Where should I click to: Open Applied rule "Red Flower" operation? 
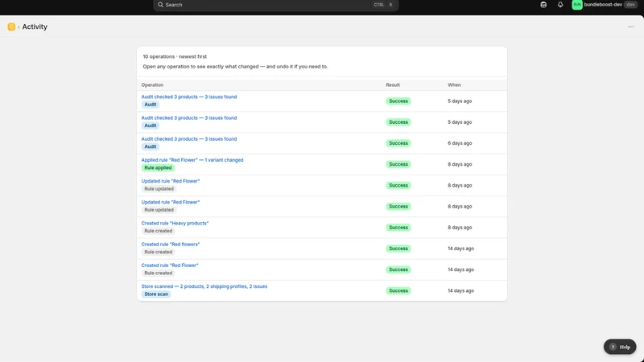coord(192,160)
